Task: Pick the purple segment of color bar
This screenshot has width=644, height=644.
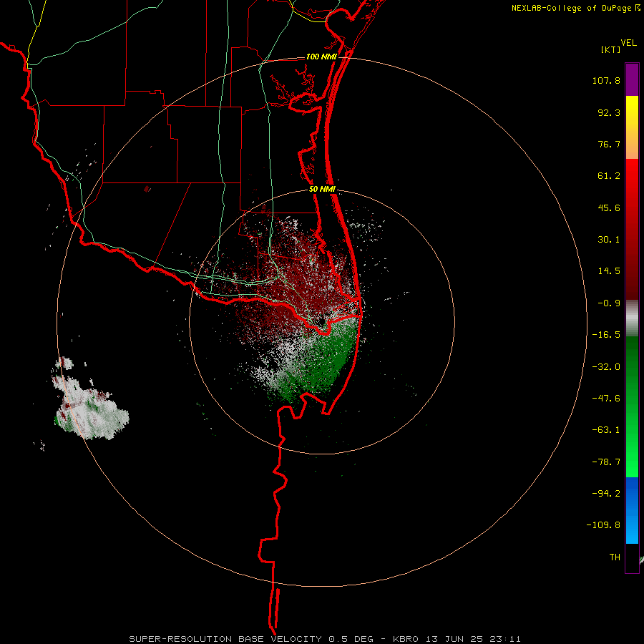Action: [632, 79]
